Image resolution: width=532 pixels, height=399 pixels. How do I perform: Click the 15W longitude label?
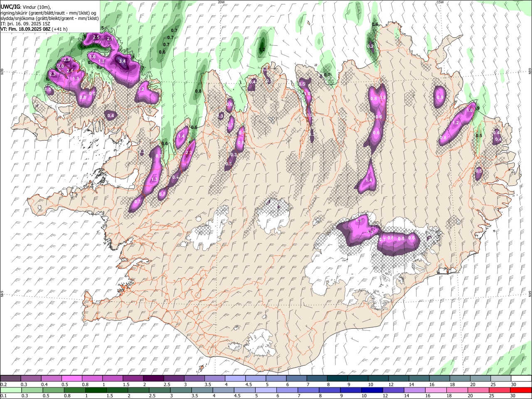coord(440,2)
